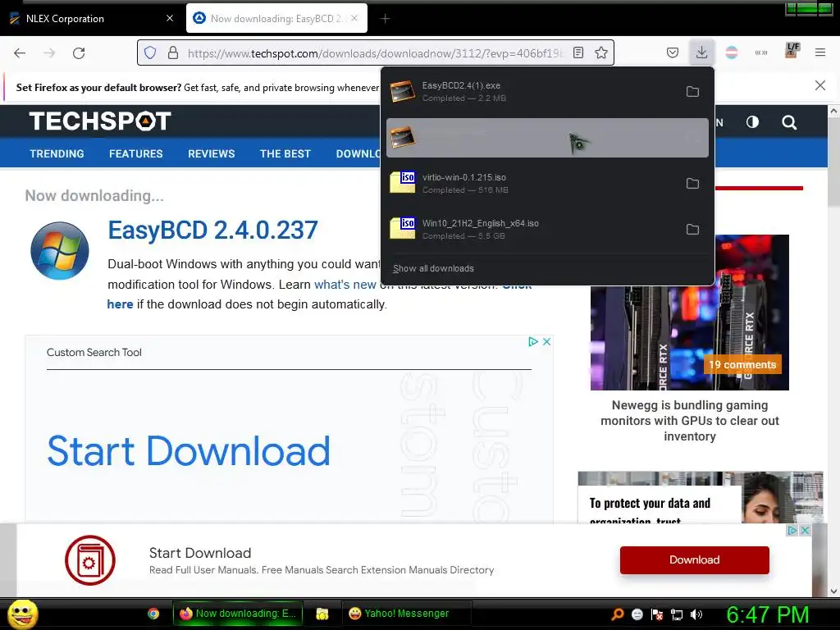Click Show all downloads

(433, 268)
